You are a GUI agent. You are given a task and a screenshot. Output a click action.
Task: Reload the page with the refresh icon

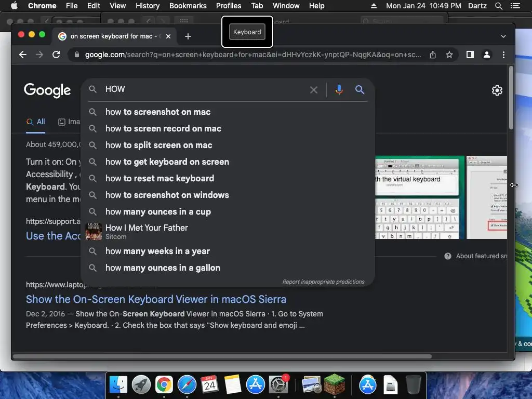(x=56, y=55)
